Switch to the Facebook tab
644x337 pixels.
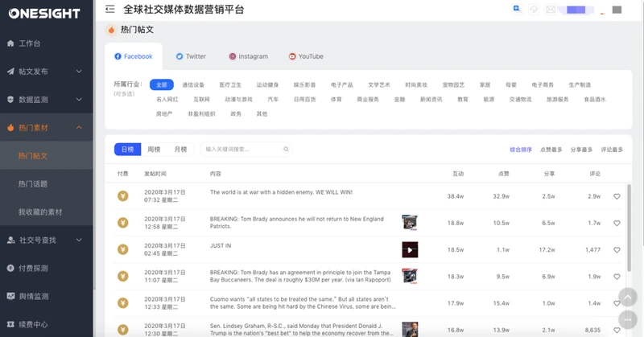pos(134,56)
